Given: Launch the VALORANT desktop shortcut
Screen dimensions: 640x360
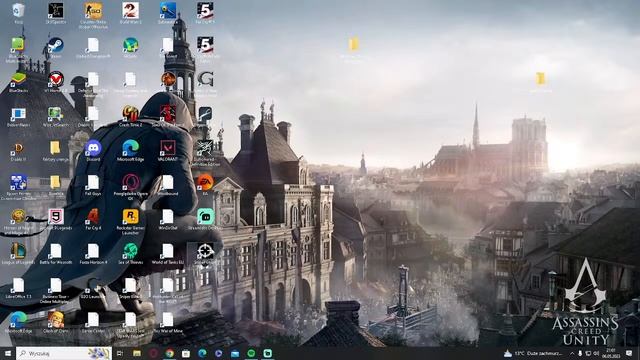Looking at the screenshot, I should tap(168, 150).
